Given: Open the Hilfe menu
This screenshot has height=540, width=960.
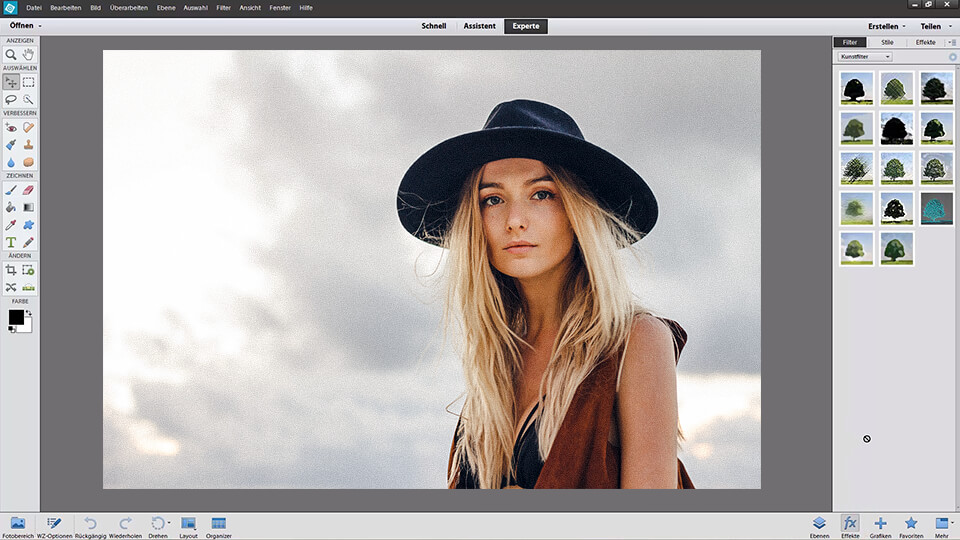Looking at the screenshot, I should point(306,8).
